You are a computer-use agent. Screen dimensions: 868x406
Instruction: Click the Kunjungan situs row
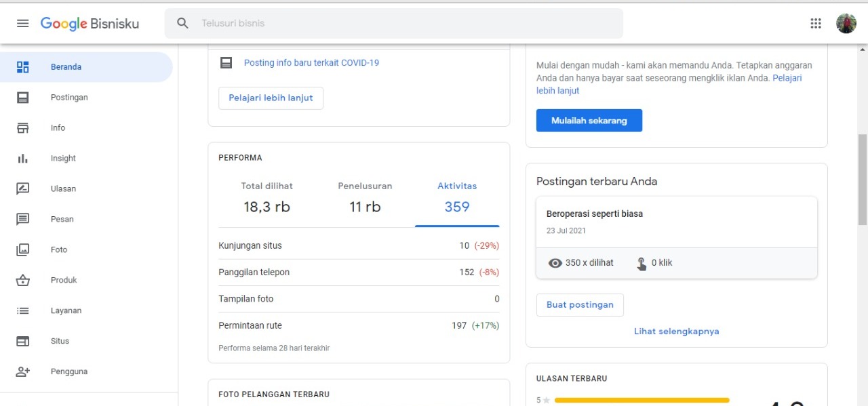[x=359, y=246]
